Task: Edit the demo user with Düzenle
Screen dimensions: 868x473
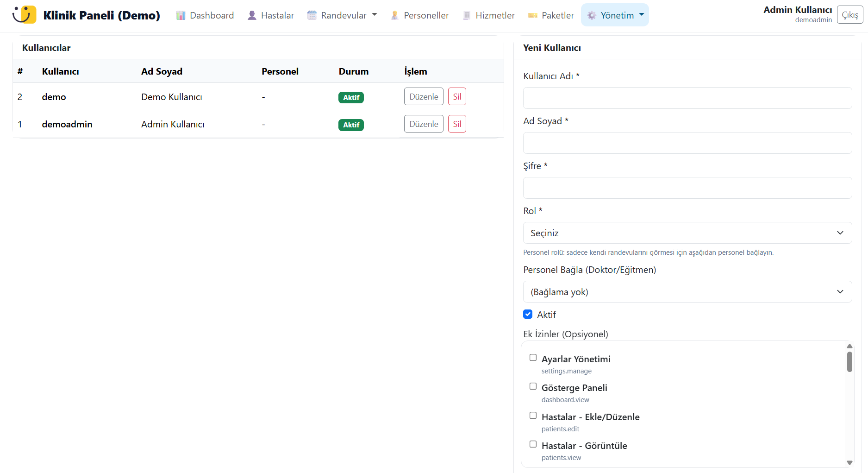Action: (x=424, y=97)
